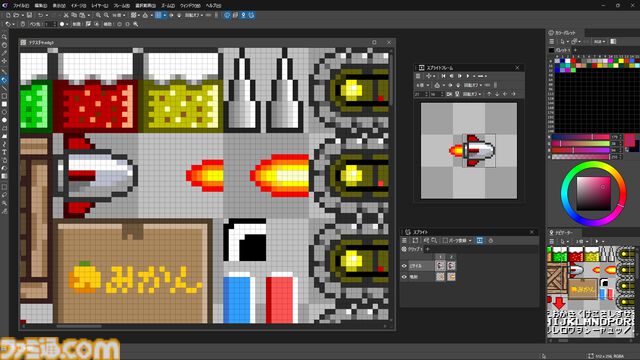
Task: Open the ファイル menu
Action: pyautogui.click(x=20, y=6)
